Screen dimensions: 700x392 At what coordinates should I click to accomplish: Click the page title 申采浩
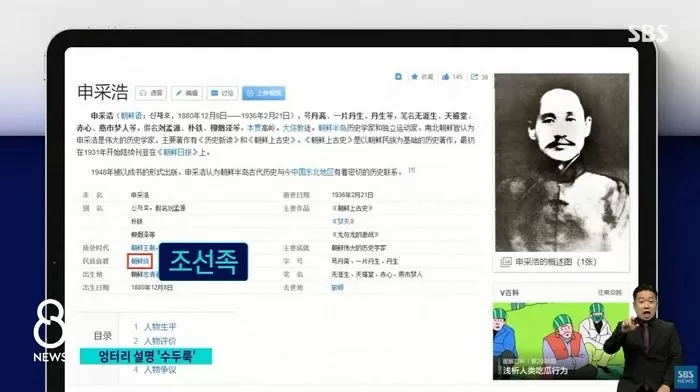103,92
